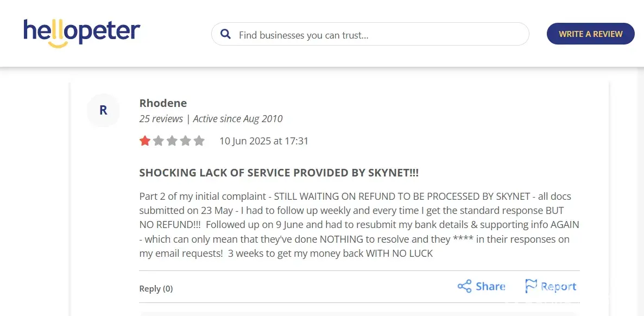This screenshot has height=316, width=644.
Task: Click the fourth grey rating star
Action: [186, 141]
